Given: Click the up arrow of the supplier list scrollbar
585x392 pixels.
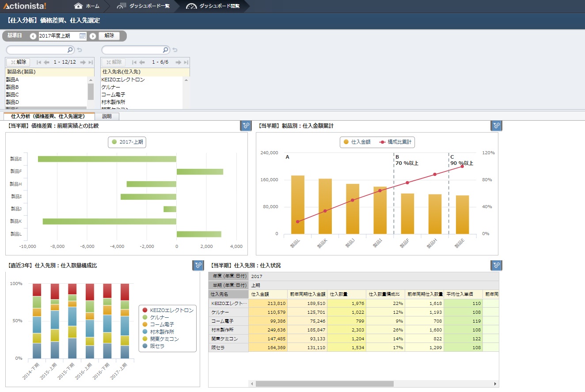Looking at the screenshot, I should (x=186, y=80).
